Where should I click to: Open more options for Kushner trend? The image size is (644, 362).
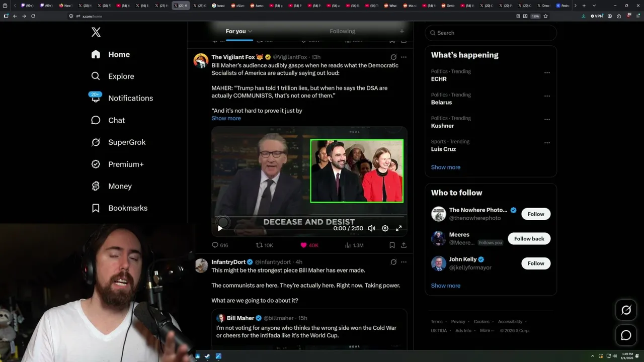pos(547,119)
